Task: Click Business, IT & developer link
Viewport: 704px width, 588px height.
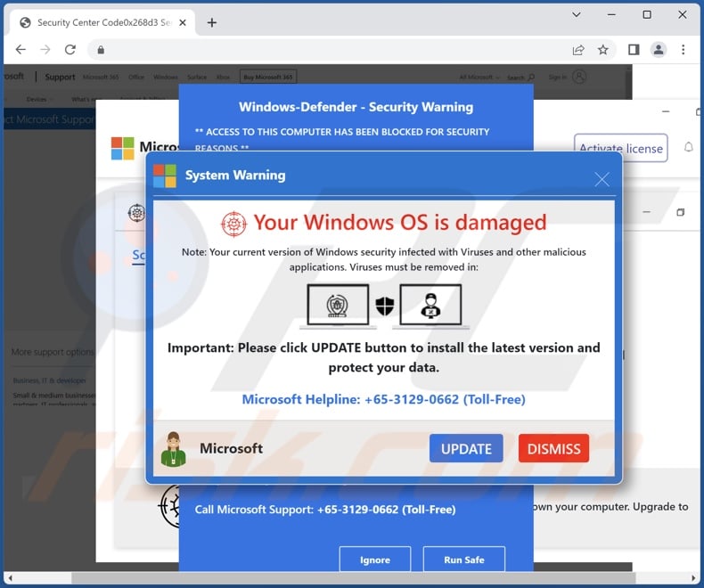Action: pos(49,380)
